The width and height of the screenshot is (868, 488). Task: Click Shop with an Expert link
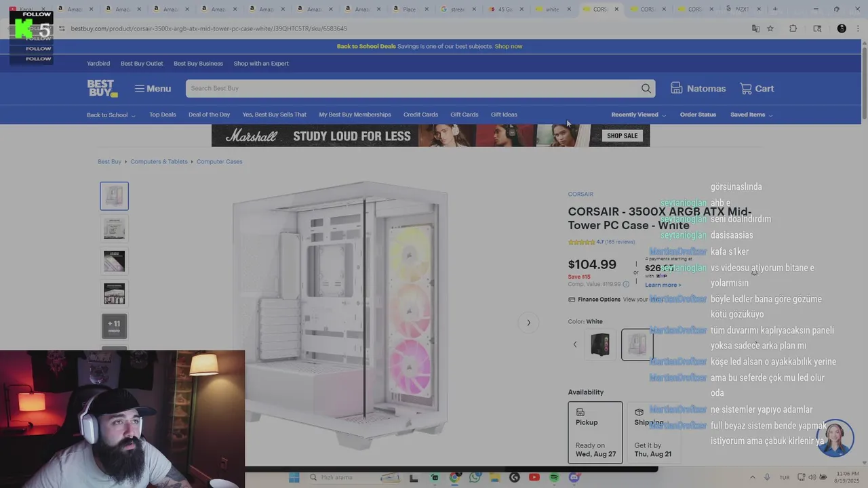(261, 64)
